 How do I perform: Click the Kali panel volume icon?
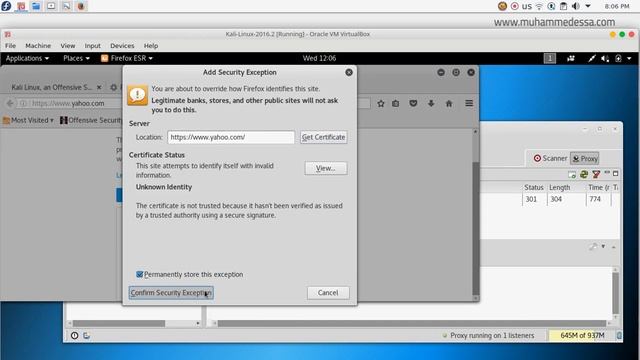pos(605,58)
